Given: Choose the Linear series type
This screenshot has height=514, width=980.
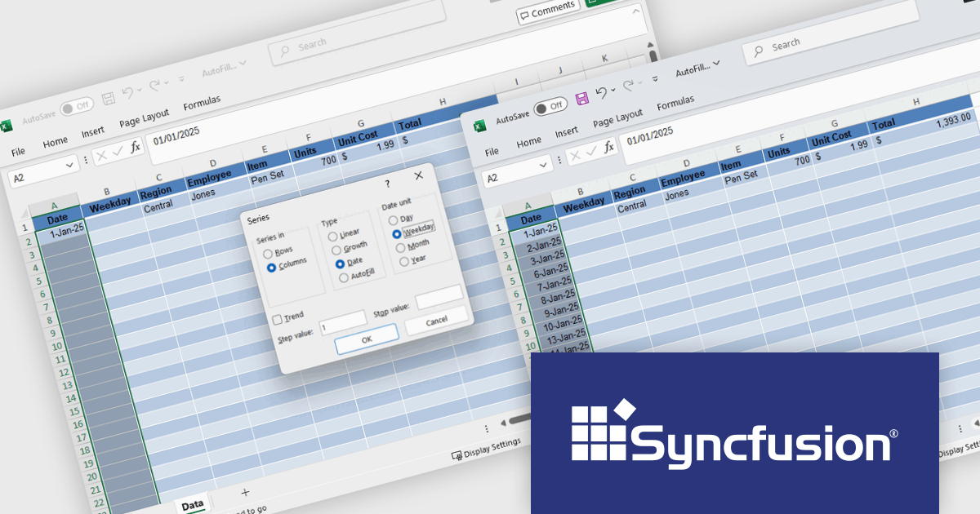Looking at the screenshot, I should coord(332,237).
